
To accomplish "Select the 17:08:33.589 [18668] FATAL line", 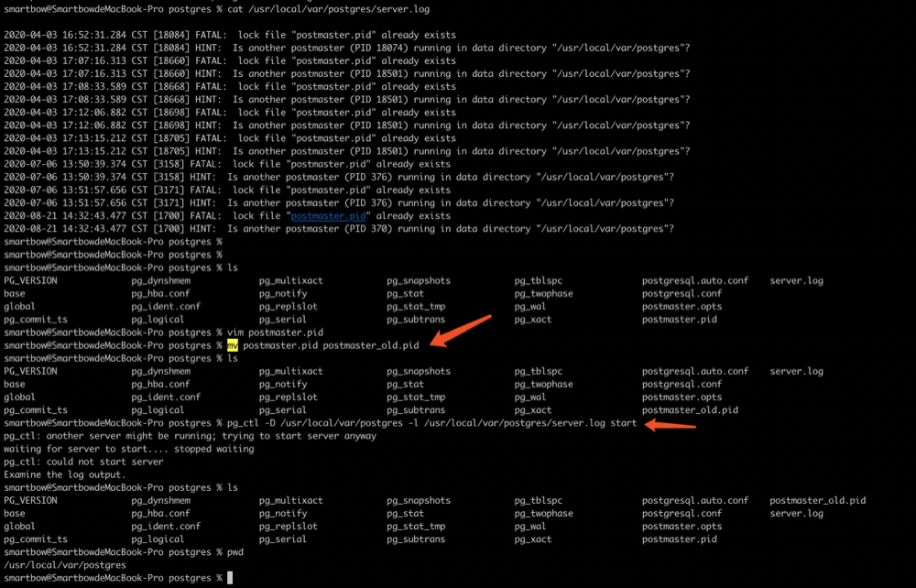I will point(230,86).
